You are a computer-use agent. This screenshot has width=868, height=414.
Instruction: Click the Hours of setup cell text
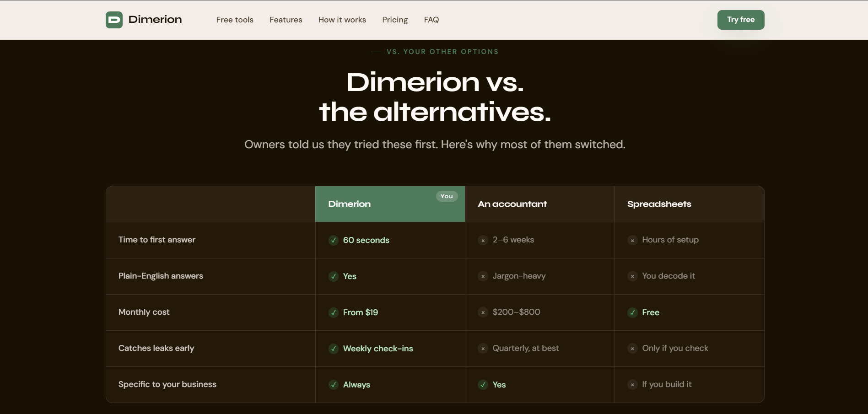click(x=670, y=240)
